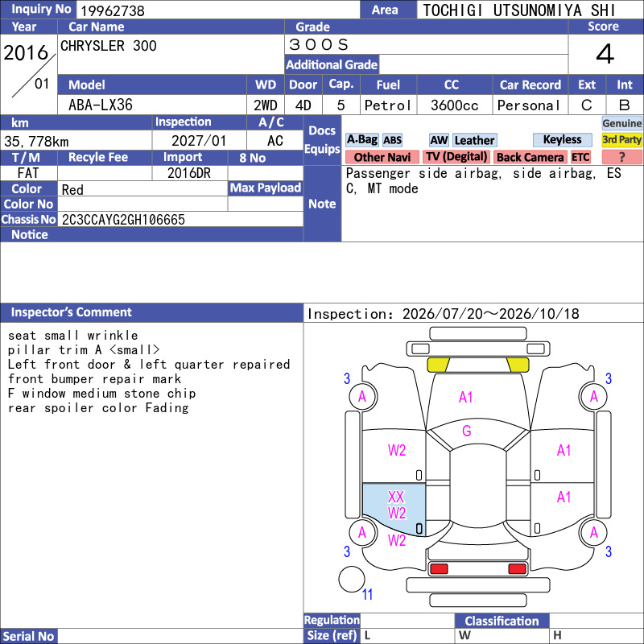
Task: Click the car name CHRYSLER 300
Action: (109, 46)
